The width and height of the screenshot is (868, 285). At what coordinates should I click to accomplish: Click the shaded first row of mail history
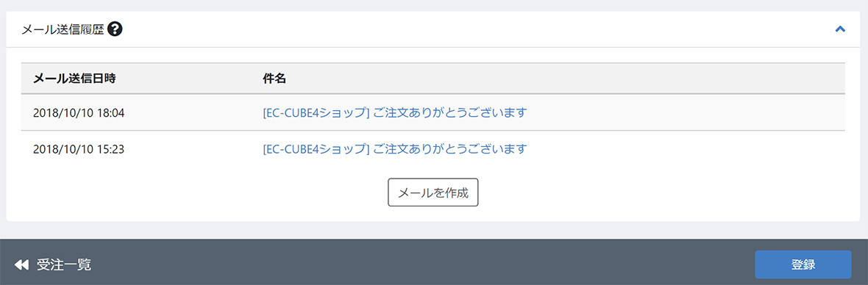tap(433, 112)
